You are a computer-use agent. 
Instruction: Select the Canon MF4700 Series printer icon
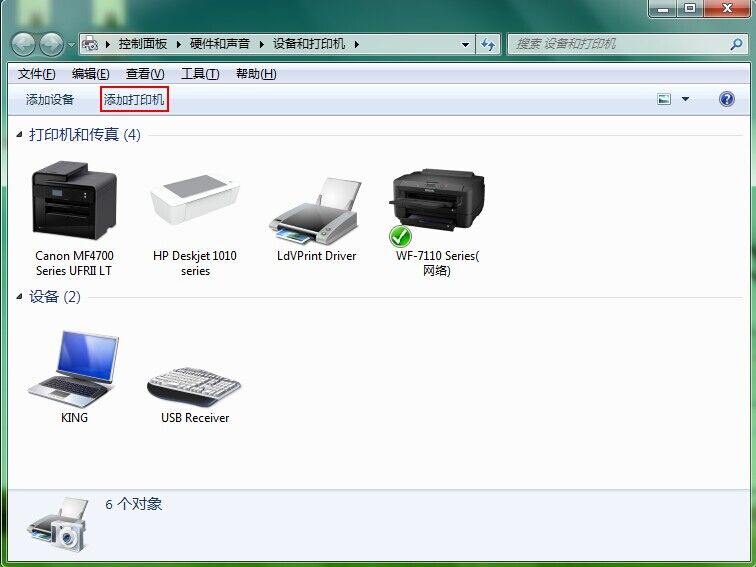tap(74, 200)
